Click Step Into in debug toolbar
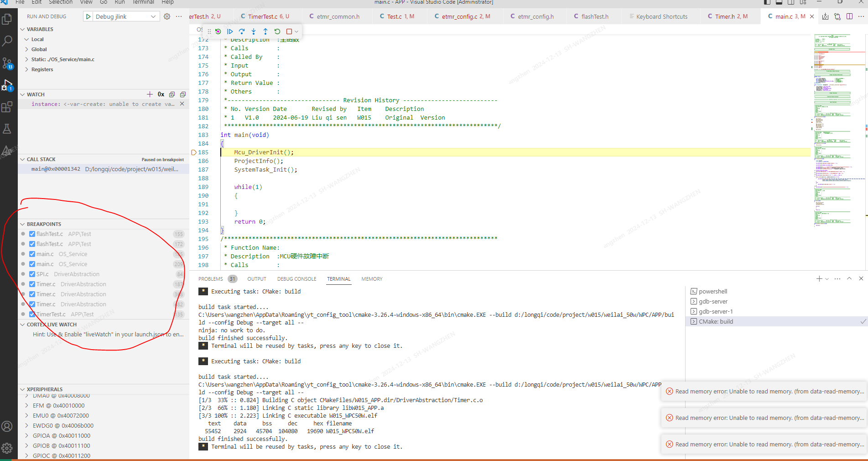 coord(254,31)
